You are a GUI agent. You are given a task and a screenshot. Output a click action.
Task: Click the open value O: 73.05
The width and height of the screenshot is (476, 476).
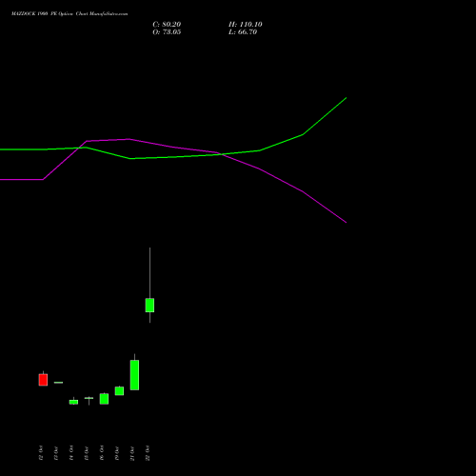pos(167,32)
